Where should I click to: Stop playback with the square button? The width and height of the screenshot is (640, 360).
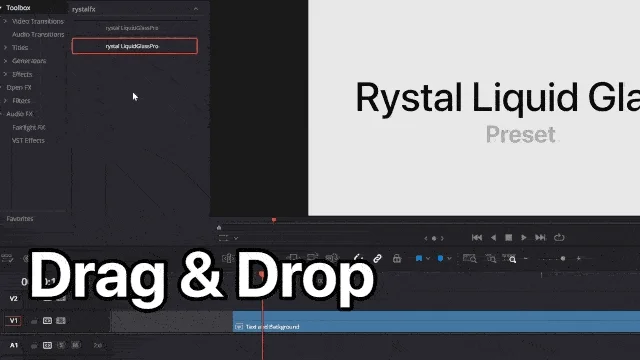click(x=509, y=238)
